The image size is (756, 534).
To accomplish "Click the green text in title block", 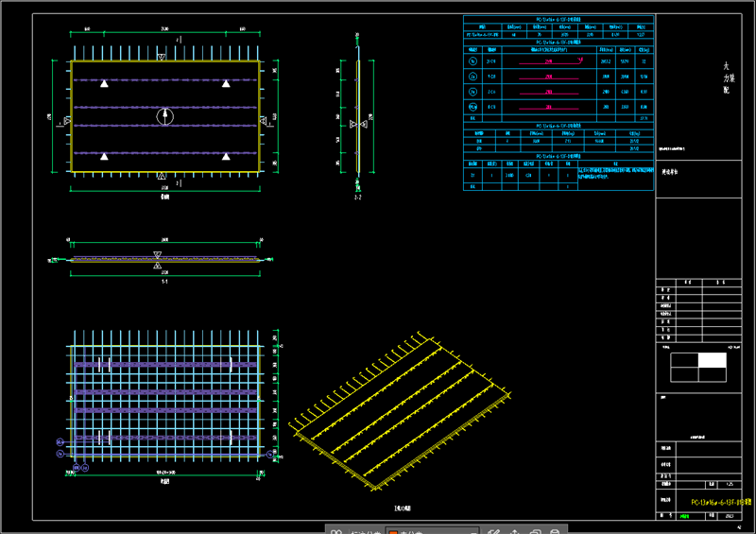I will point(684,516).
